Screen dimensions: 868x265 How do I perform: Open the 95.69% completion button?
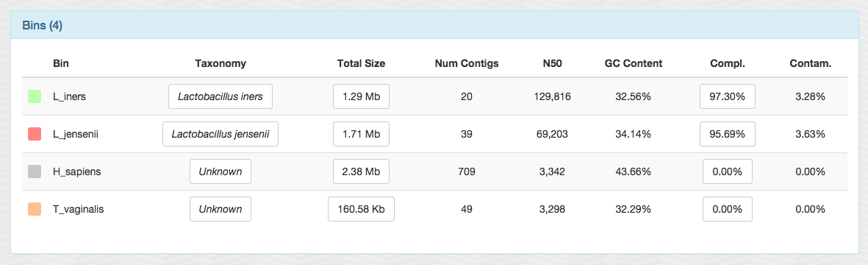click(x=728, y=134)
